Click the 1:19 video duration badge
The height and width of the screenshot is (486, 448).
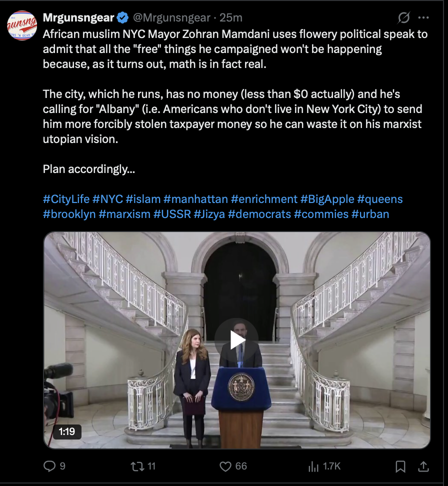pyautogui.click(x=67, y=431)
